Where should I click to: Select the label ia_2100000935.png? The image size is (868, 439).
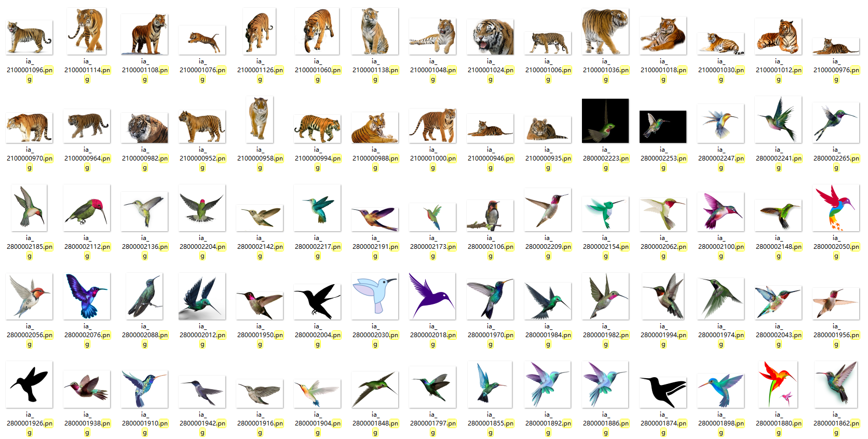pyautogui.click(x=548, y=158)
